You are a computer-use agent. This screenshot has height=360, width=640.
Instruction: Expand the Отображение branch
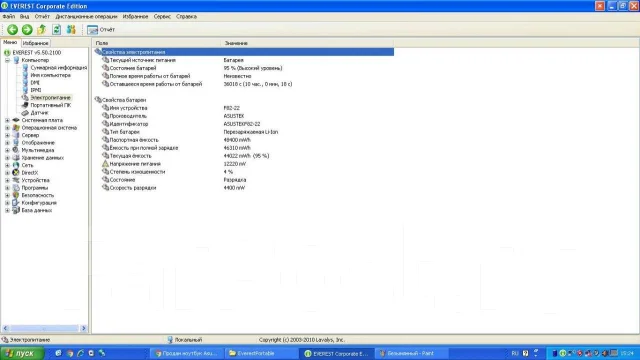(x=7, y=142)
